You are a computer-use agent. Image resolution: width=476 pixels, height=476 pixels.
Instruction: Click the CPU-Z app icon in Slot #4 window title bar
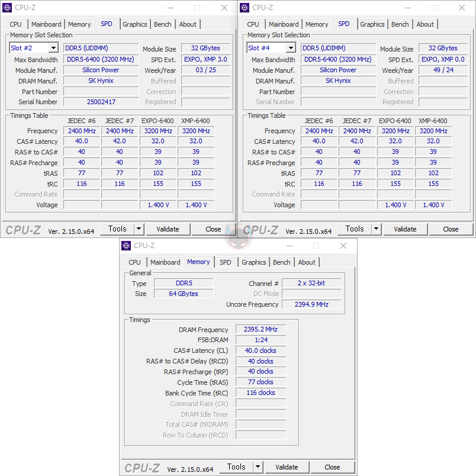(x=245, y=8)
